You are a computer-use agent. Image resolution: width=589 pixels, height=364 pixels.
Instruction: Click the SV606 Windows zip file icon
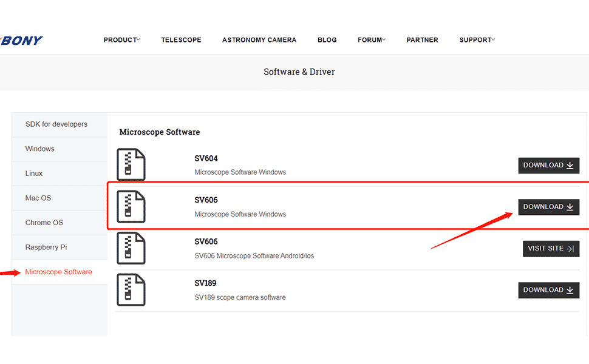(131, 207)
